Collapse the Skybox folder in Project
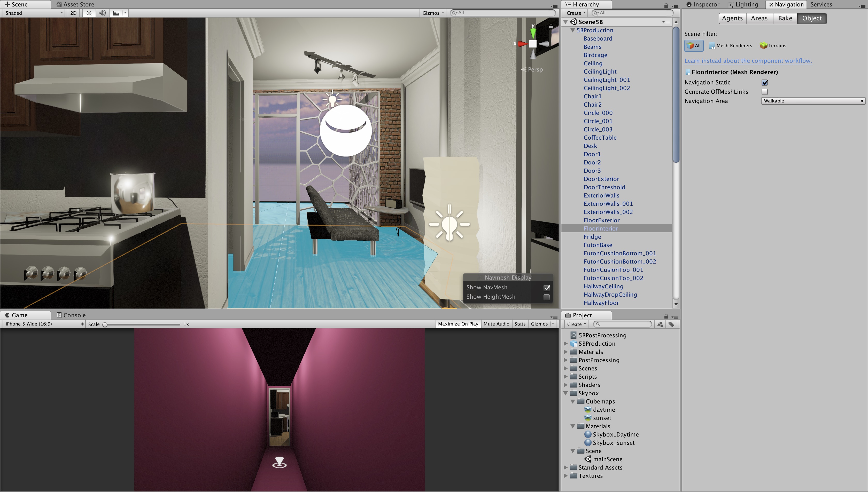The width and height of the screenshot is (868, 492). (566, 393)
